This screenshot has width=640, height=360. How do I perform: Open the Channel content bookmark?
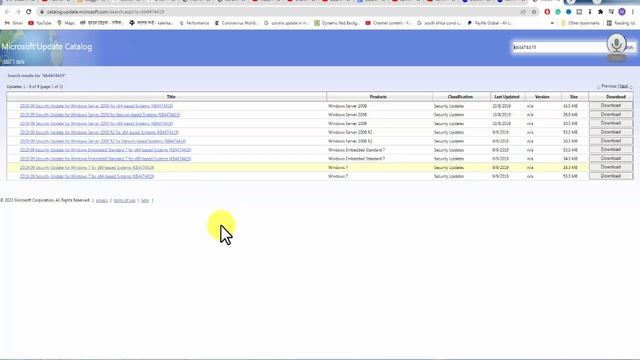point(388,23)
